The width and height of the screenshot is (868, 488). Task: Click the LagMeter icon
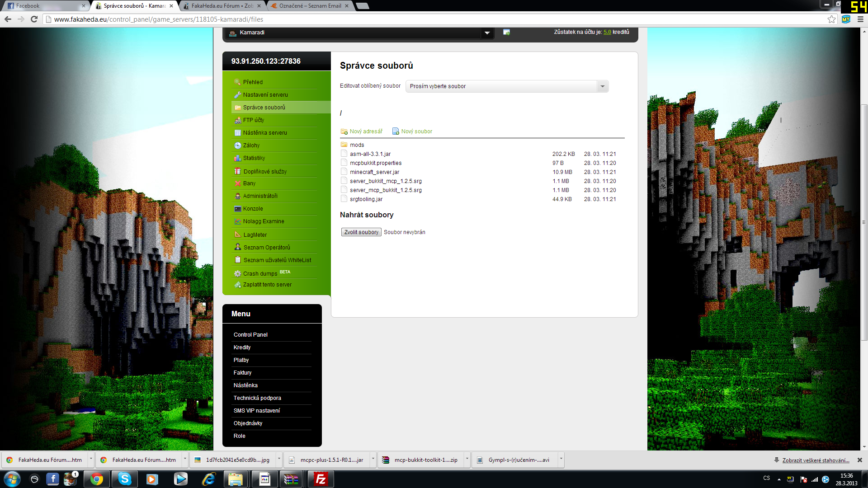coord(237,234)
